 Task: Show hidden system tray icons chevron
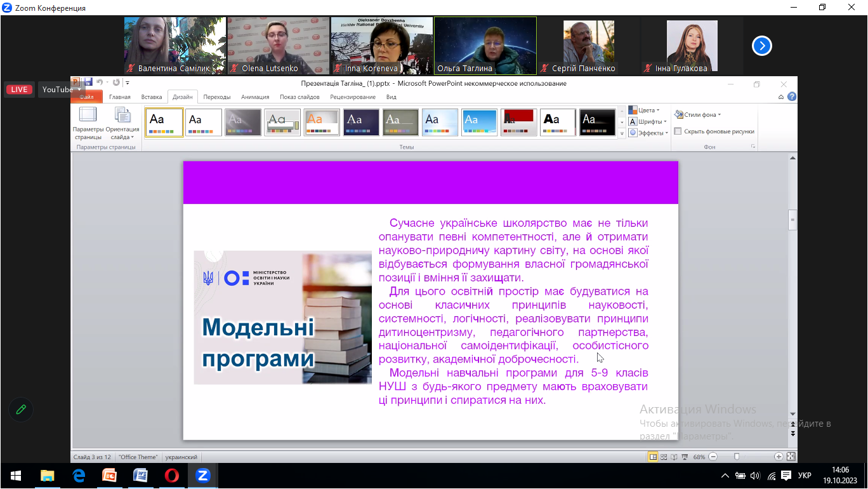pyautogui.click(x=725, y=476)
